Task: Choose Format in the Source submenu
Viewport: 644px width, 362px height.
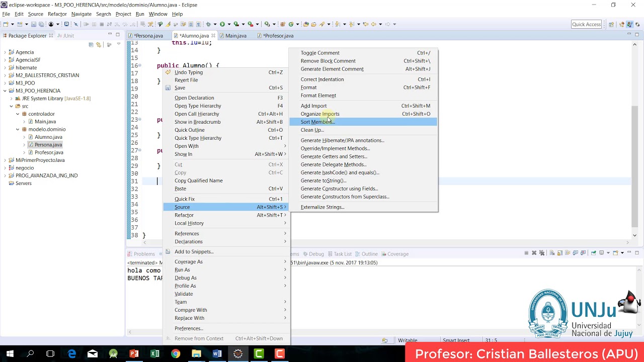Action: point(363,87)
